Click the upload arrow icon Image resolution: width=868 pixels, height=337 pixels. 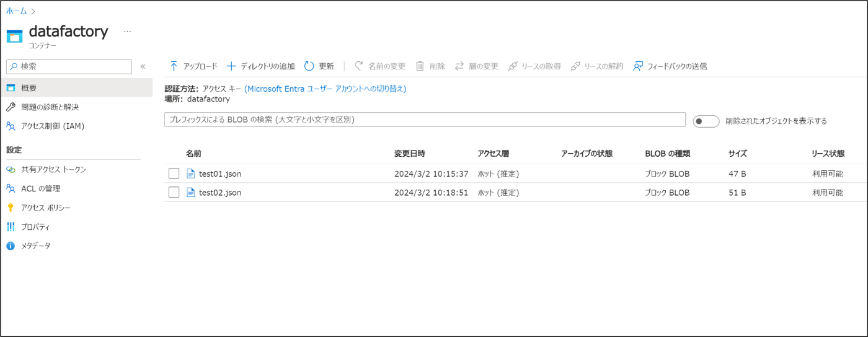pyautogui.click(x=174, y=66)
